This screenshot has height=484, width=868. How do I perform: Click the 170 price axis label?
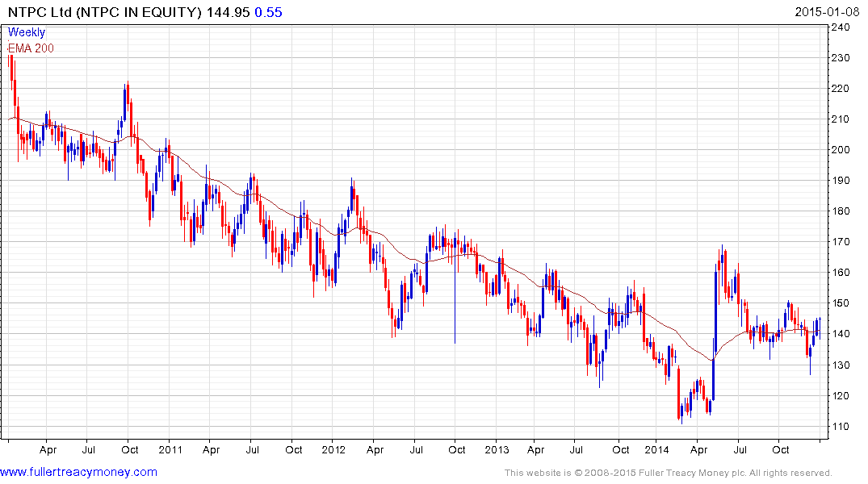[x=841, y=242]
